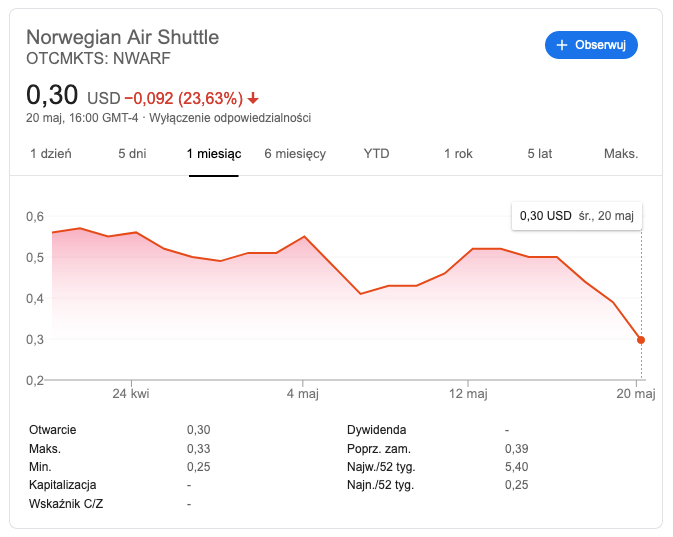This screenshot has height=537, width=673.
Task: Click the Obserwuj follow button
Action: 591,45
